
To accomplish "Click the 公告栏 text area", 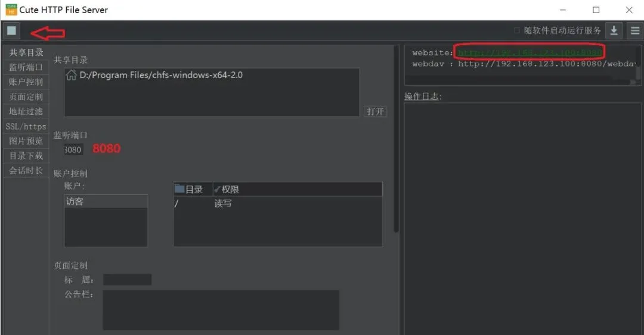I will [x=221, y=310].
